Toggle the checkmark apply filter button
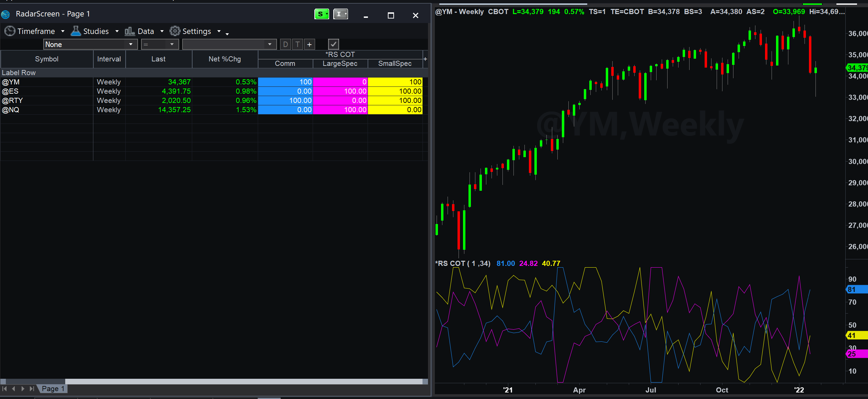 pyautogui.click(x=333, y=44)
